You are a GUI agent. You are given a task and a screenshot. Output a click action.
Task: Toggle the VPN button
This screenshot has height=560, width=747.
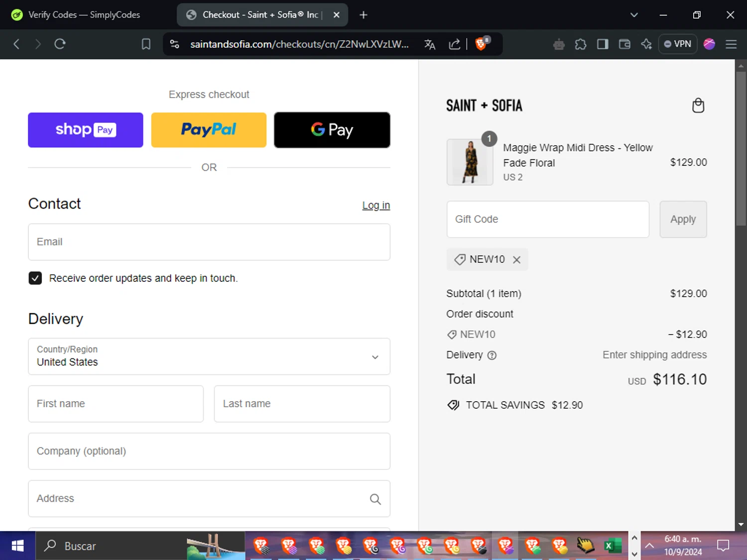tap(677, 44)
